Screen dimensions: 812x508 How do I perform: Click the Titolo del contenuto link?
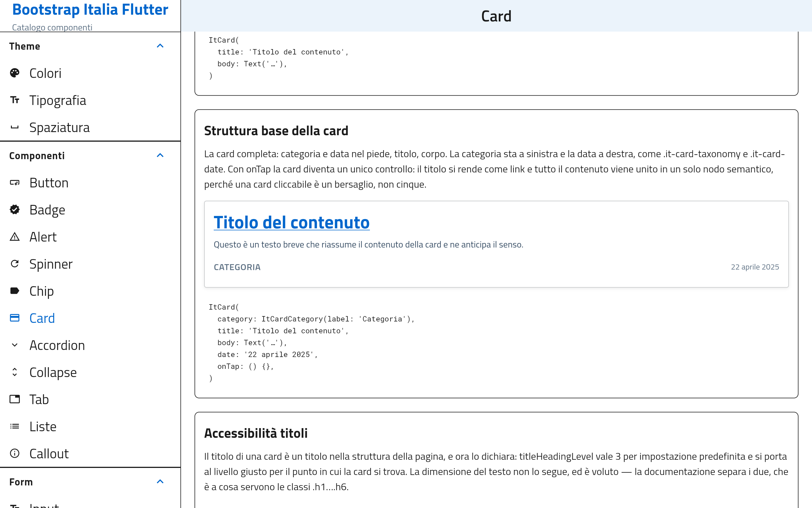coord(291,222)
